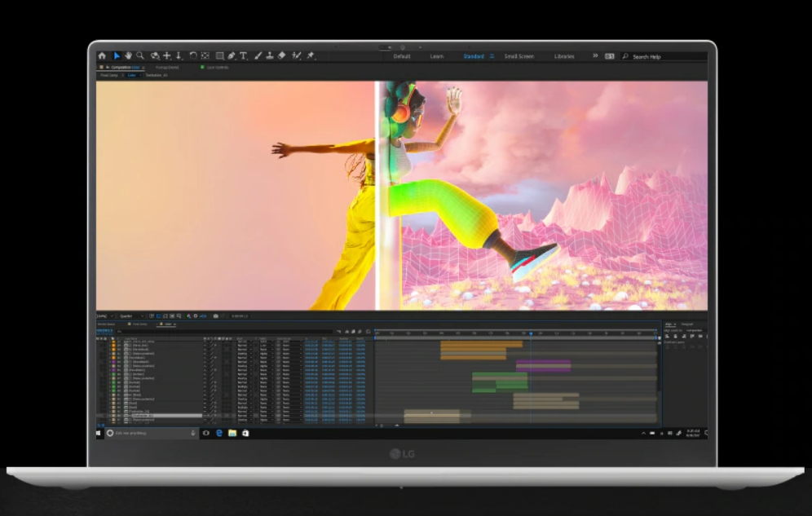Select the Selection arrow tool
The width and height of the screenshot is (812, 516).
click(117, 56)
